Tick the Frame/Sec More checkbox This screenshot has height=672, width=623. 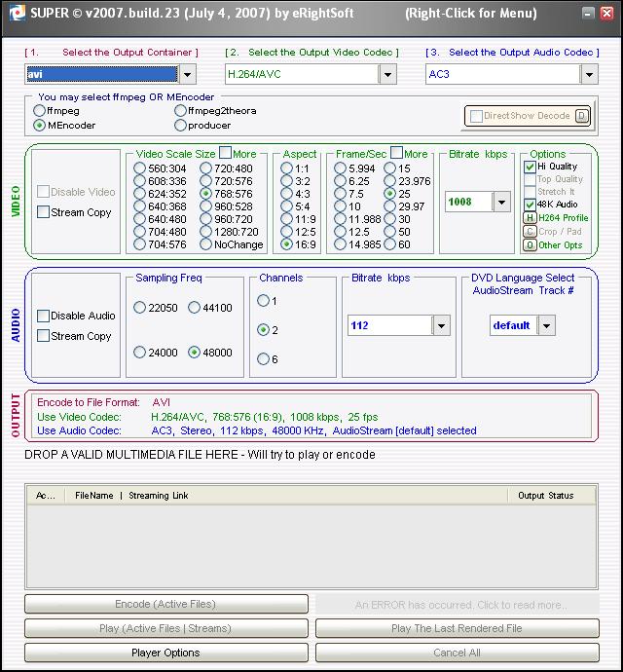[397, 153]
